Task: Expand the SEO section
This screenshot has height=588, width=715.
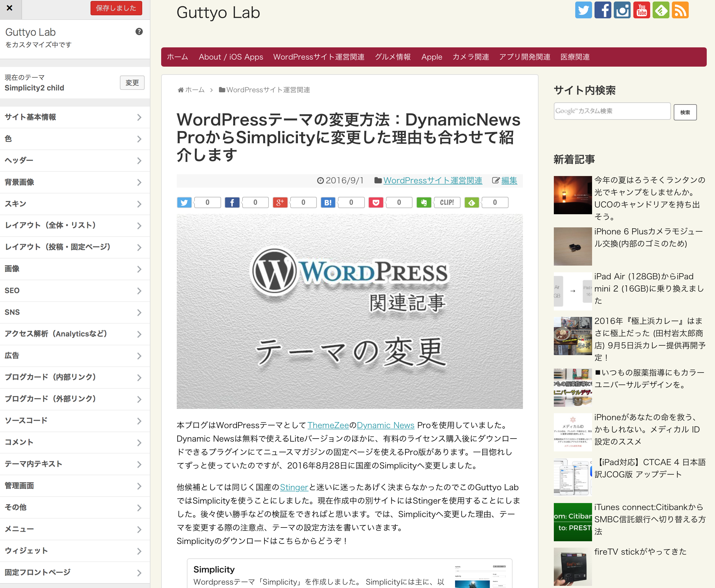Action: [x=75, y=291]
